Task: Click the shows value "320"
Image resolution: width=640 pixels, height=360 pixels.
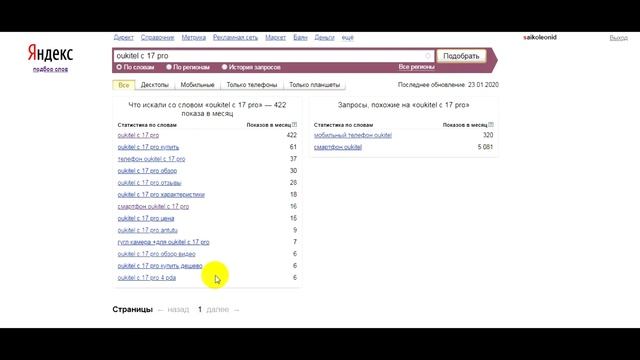Action: [x=488, y=135]
